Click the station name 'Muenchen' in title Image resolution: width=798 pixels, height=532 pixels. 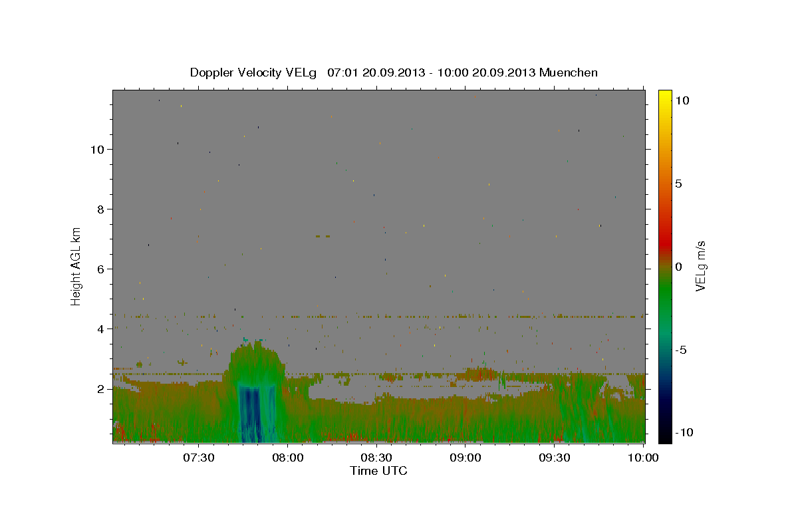click(x=569, y=72)
